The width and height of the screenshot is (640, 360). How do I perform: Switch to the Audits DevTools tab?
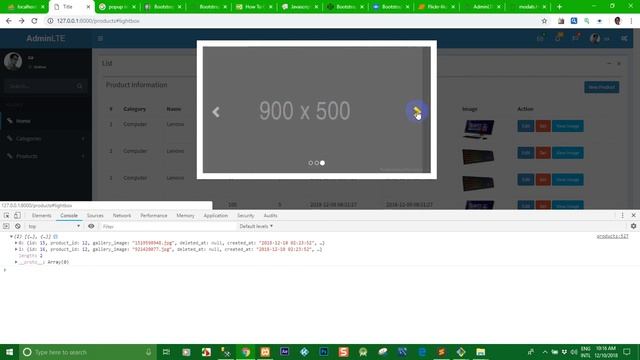[x=270, y=216]
